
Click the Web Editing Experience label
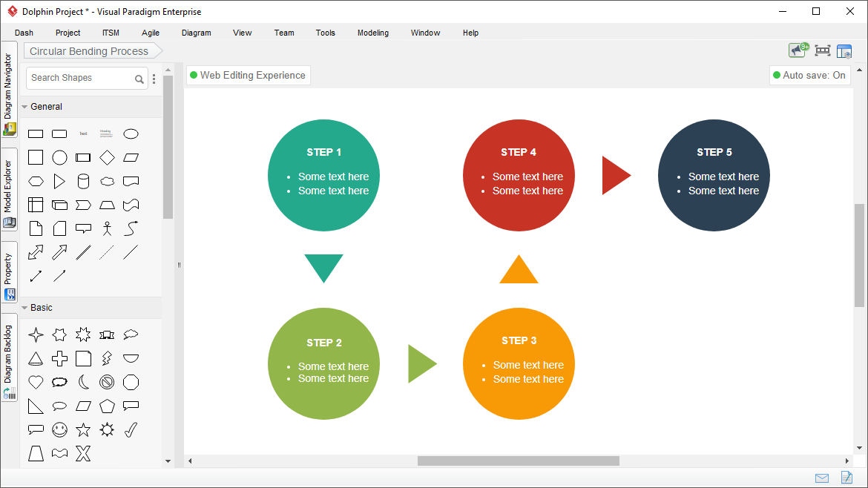coord(248,75)
